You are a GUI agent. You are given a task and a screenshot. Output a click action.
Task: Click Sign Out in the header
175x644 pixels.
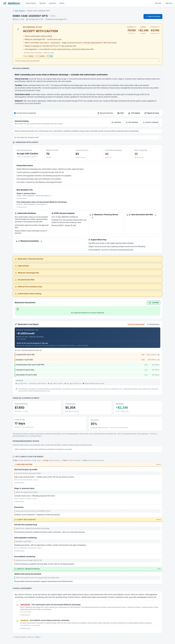[x=169, y=3]
